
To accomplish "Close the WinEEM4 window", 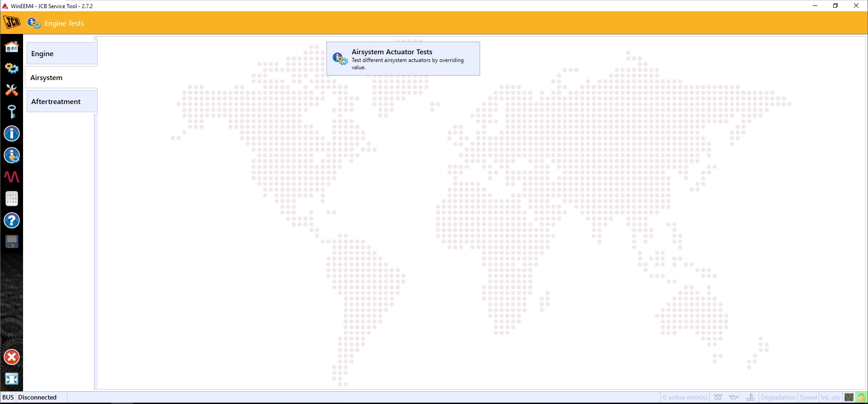I will (x=856, y=6).
